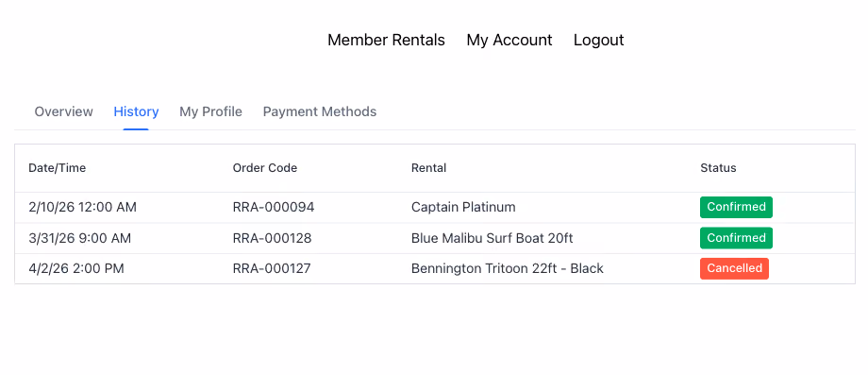Click the Order Code column header

click(x=264, y=168)
